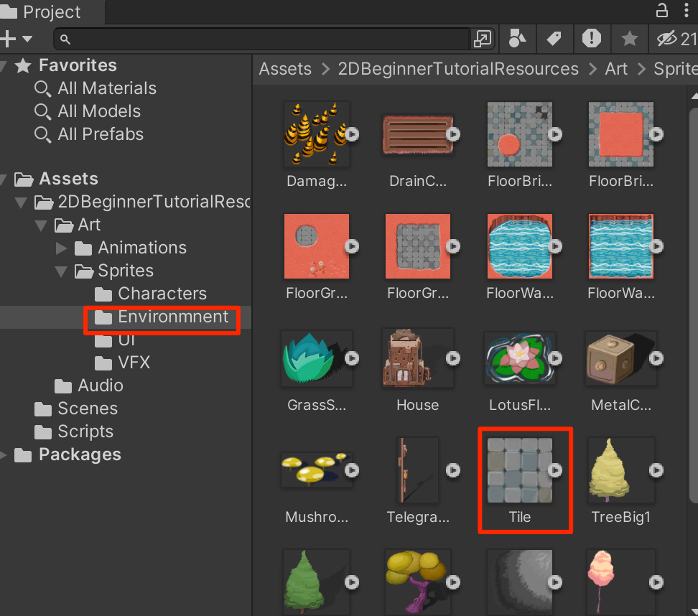Select the Art folder in the tree
The image size is (698, 616).
pyautogui.click(x=78, y=225)
